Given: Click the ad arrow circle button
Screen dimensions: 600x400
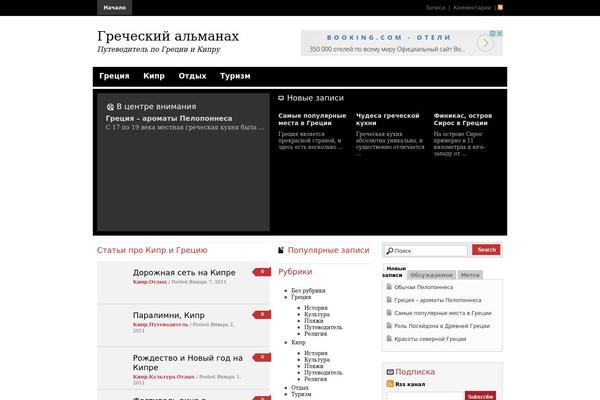Looking at the screenshot, I should point(485,43).
